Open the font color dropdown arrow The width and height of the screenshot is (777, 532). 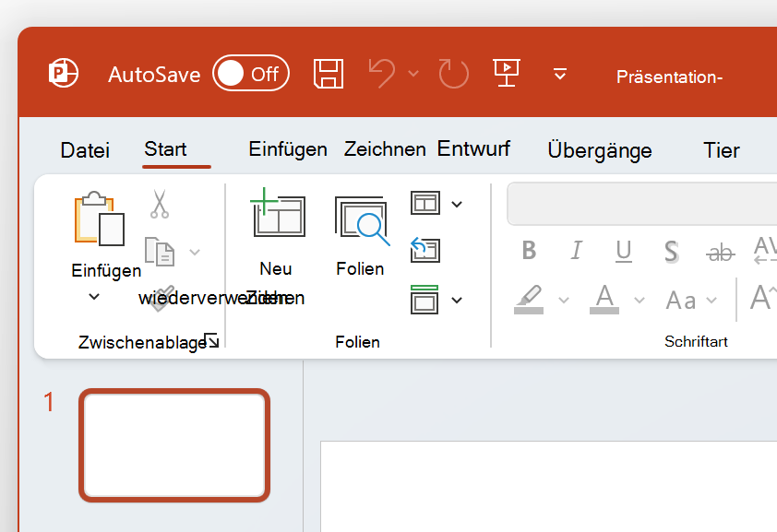pyautogui.click(x=640, y=300)
